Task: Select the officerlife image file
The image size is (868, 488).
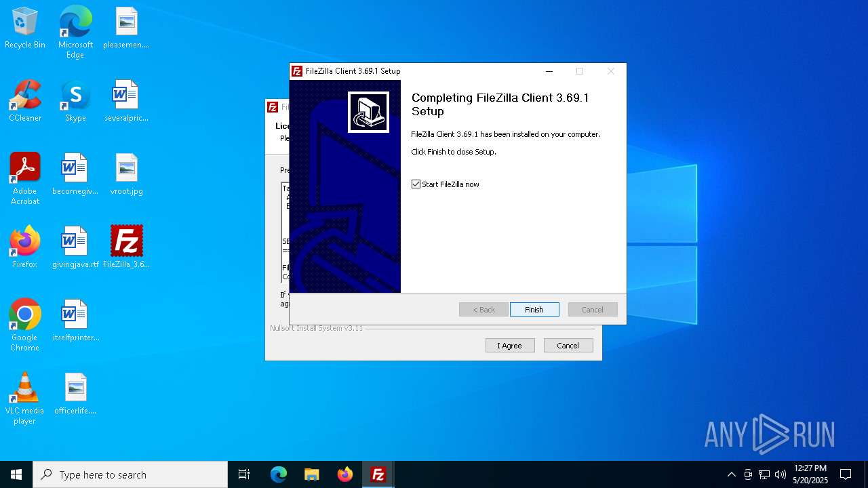Action: point(75,394)
